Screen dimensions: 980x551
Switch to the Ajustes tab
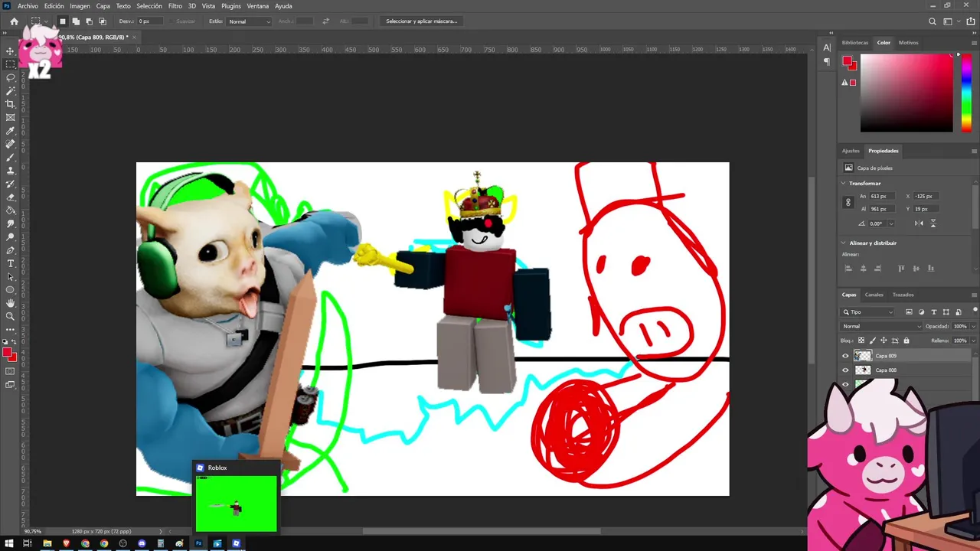coord(851,151)
